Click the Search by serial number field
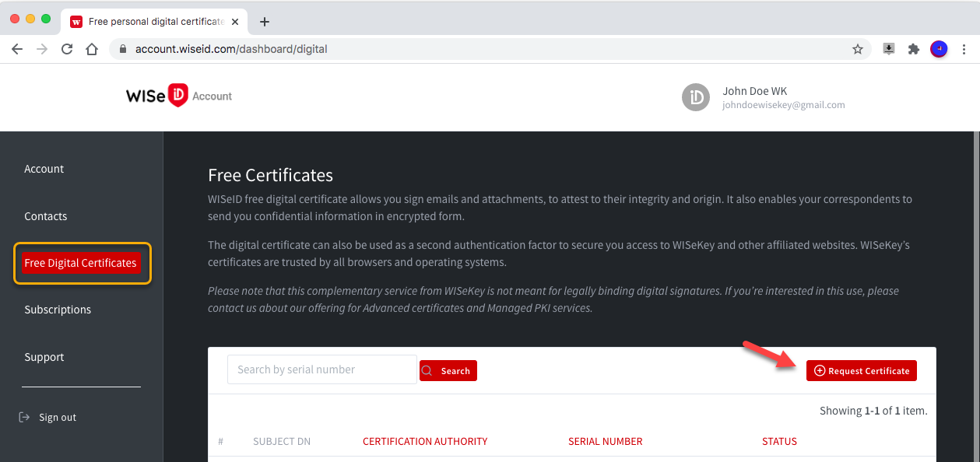 [322, 369]
